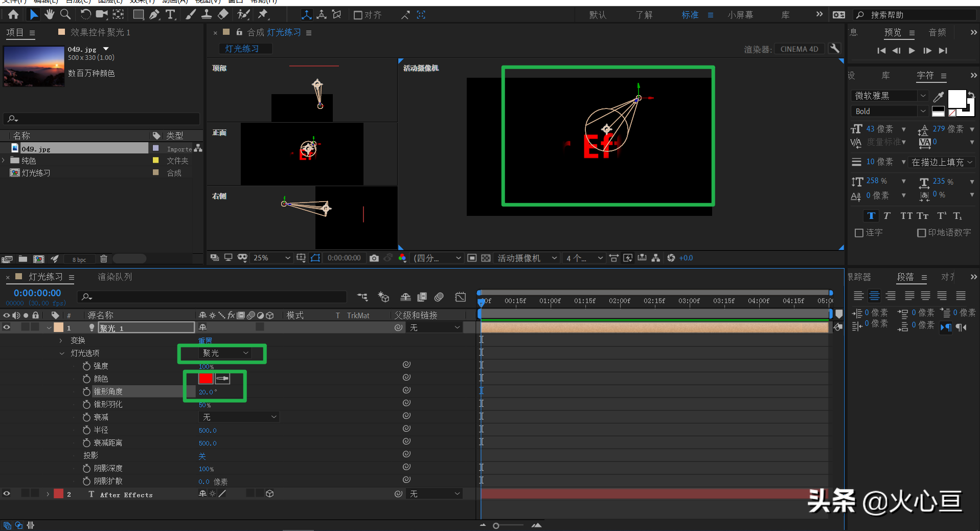Open the 25% magnification dropdown

271,258
